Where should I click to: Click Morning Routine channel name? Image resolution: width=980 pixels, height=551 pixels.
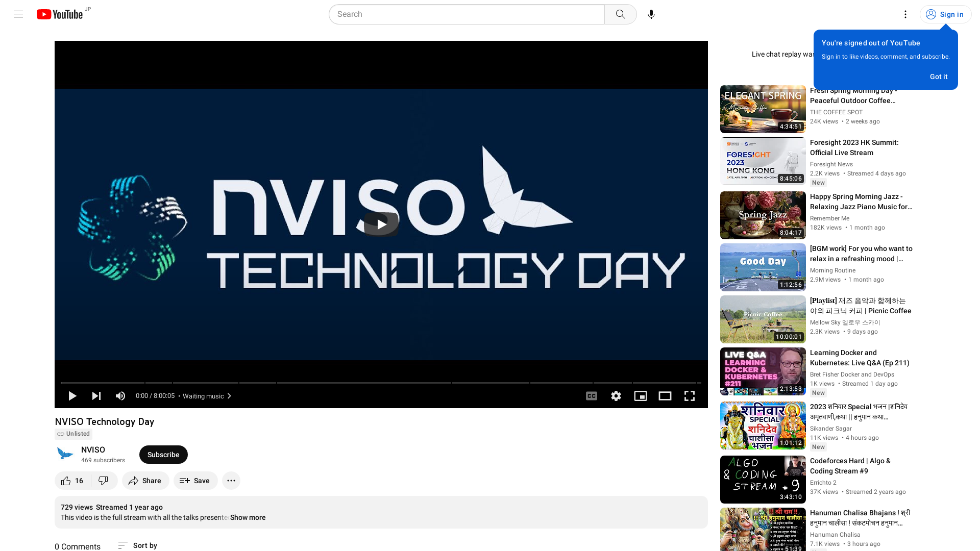coord(832,270)
